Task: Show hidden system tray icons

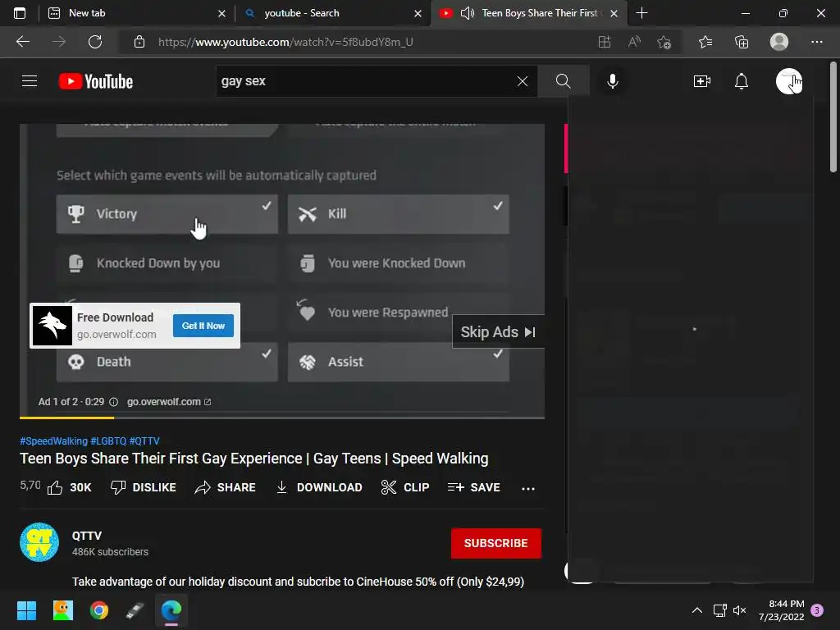Action: 697,610
